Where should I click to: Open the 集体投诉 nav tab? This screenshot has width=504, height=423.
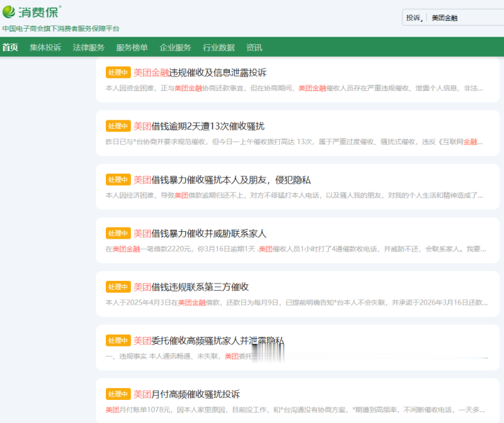point(45,48)
